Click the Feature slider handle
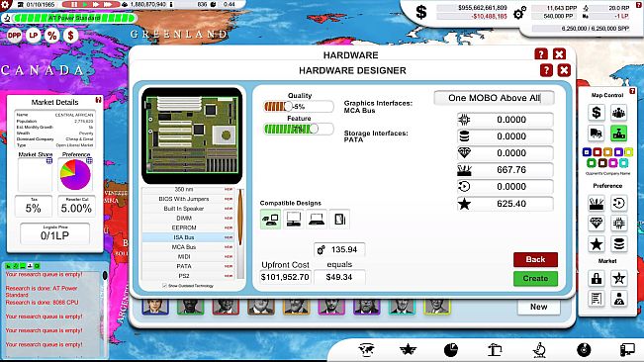The height and width of the screenshot is (362, 644). (x=314, y=129)
